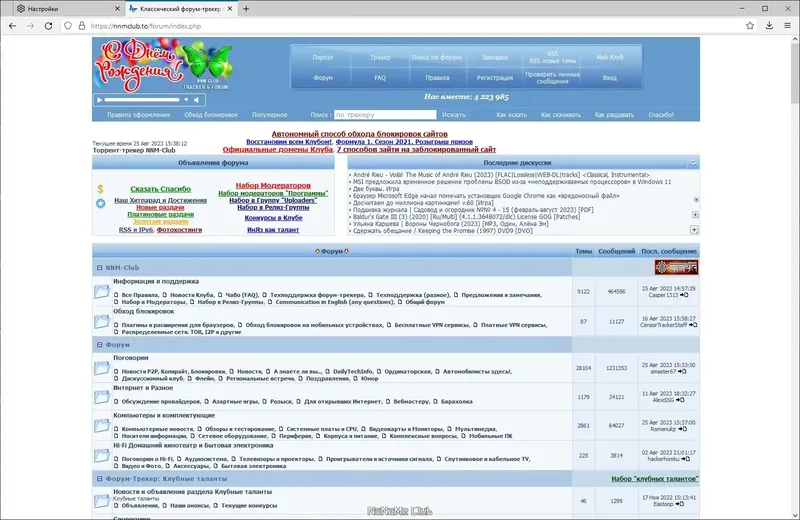This screenshot has height=520, width=800.
Task: Reload the current browser page
Action: [48, 26]
